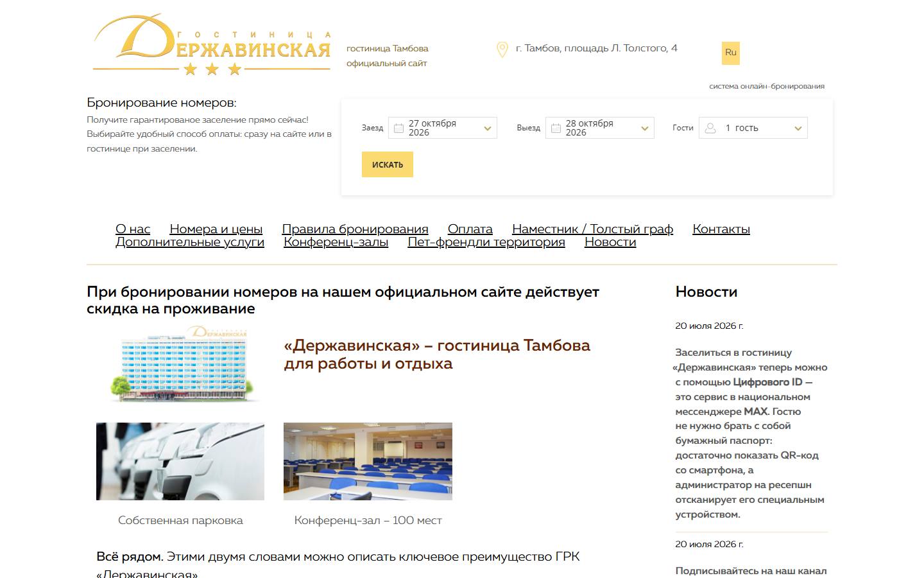Open the О нас menu item
The width and height of the screenshot is (924, 578).
[x=133, y=229]
